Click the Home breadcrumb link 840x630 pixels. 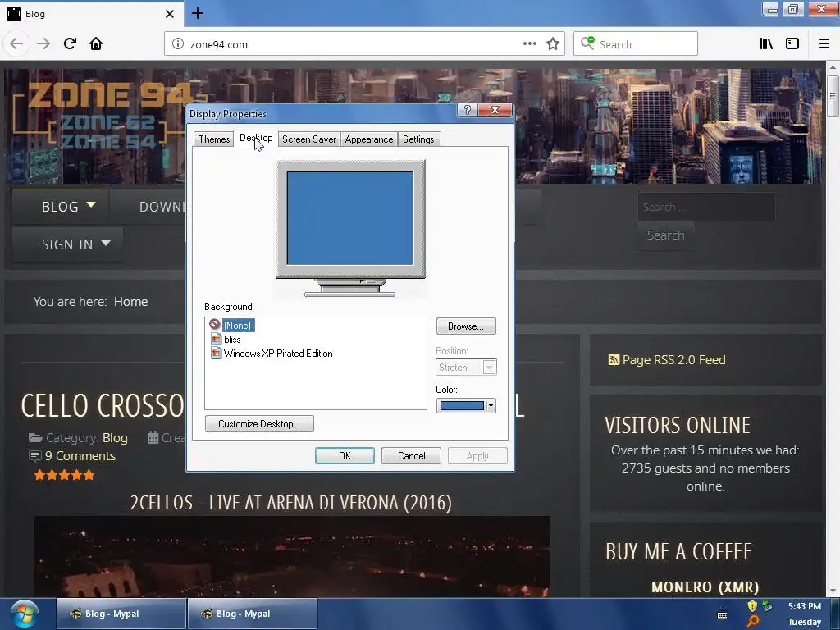pyautogui.click(x=130, y=302)
